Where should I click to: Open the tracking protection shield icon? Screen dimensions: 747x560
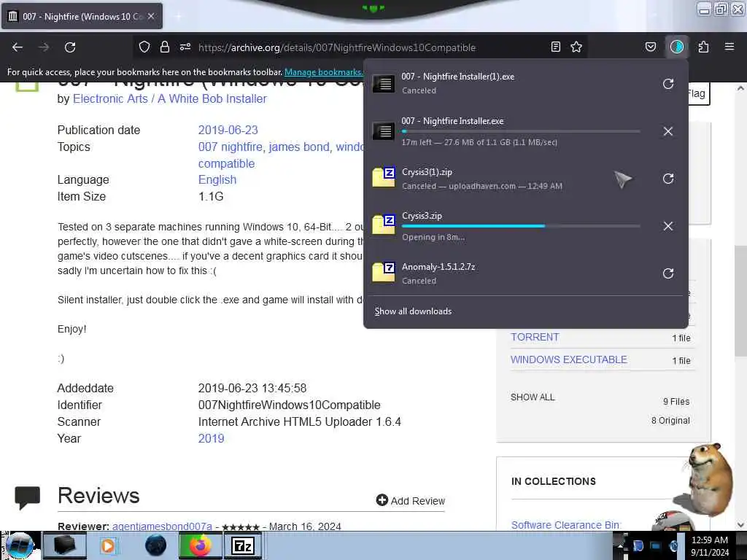(144, 47)
